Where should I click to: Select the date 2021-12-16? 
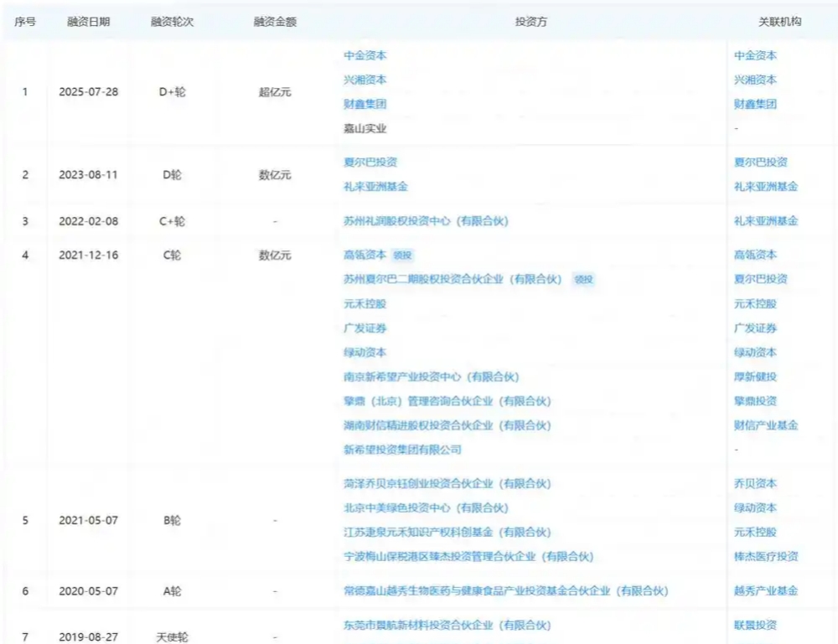89,255
